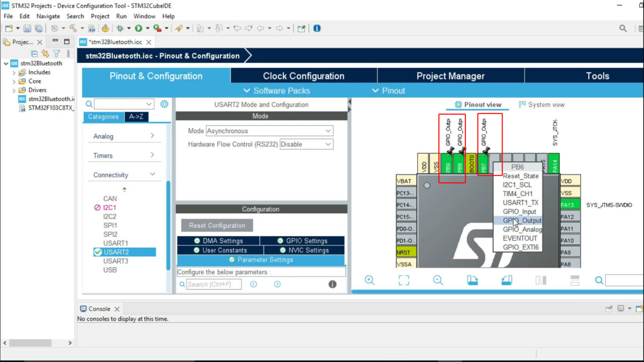
Task: Open the Navigate menu
Action: point(48,16)
